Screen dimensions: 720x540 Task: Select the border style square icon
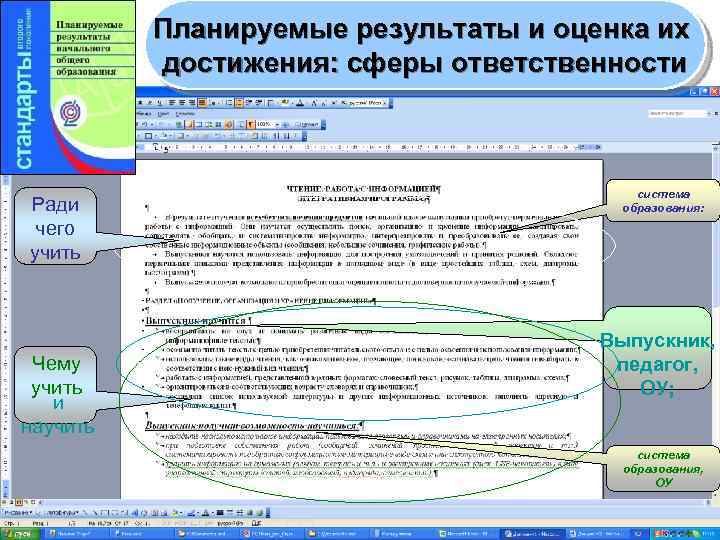[x=148, y=136]
